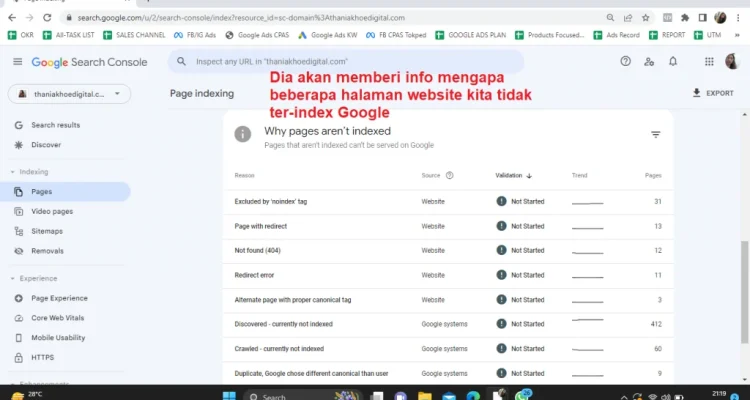The height and width of the screenshot is (400, 750).
Task: Open WhatsApp from the taskbar
Action: (522, 395)
